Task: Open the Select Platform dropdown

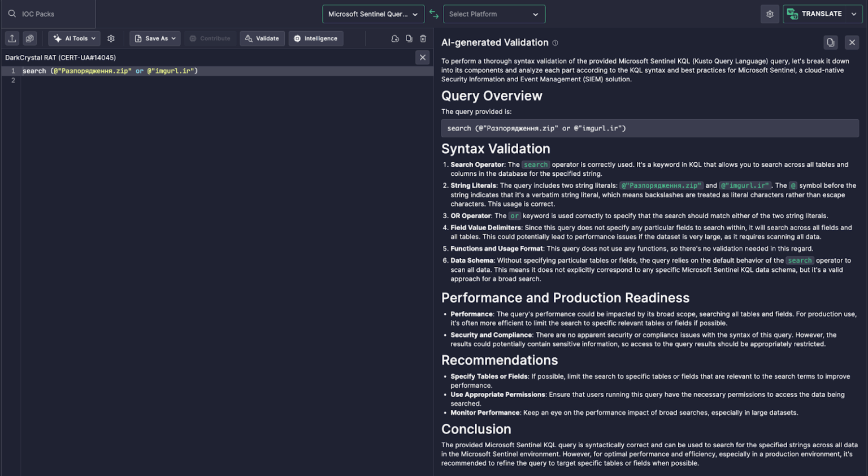Action: click(494, 14)
